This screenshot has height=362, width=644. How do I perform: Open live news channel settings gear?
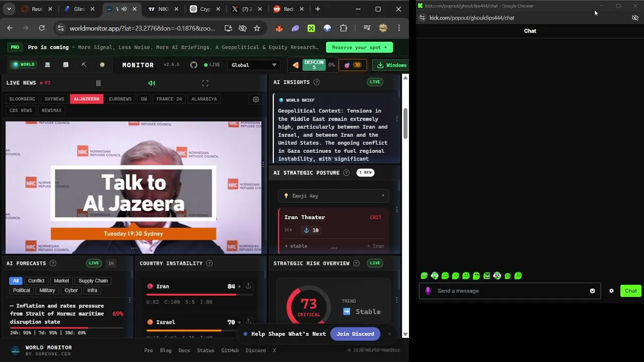click(256, 99)
